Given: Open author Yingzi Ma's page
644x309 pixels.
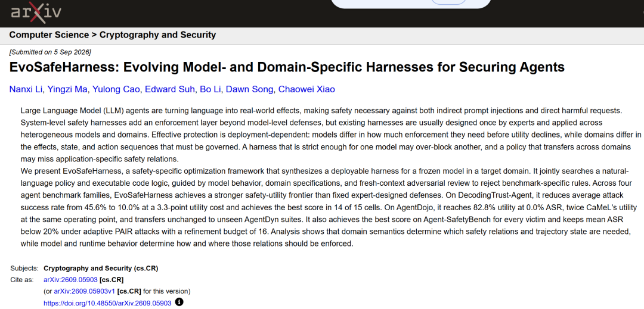Looking at the screenshot, I should click(67, 89).
